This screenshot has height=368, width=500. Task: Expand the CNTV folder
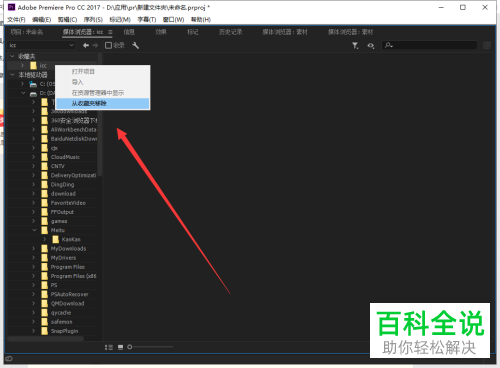[x=33, y=166]
